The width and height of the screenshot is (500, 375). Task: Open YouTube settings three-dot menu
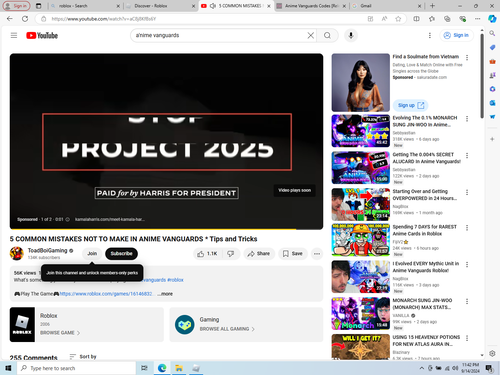coord(430,35)
